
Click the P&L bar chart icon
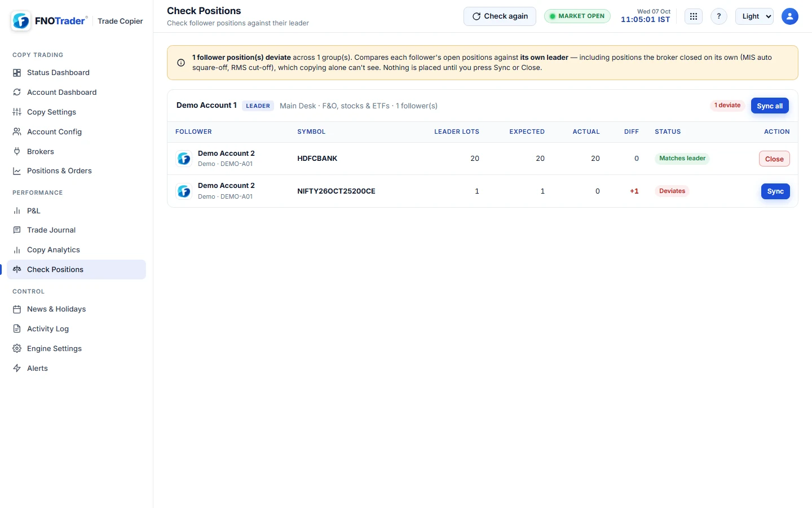click(17, 211)
